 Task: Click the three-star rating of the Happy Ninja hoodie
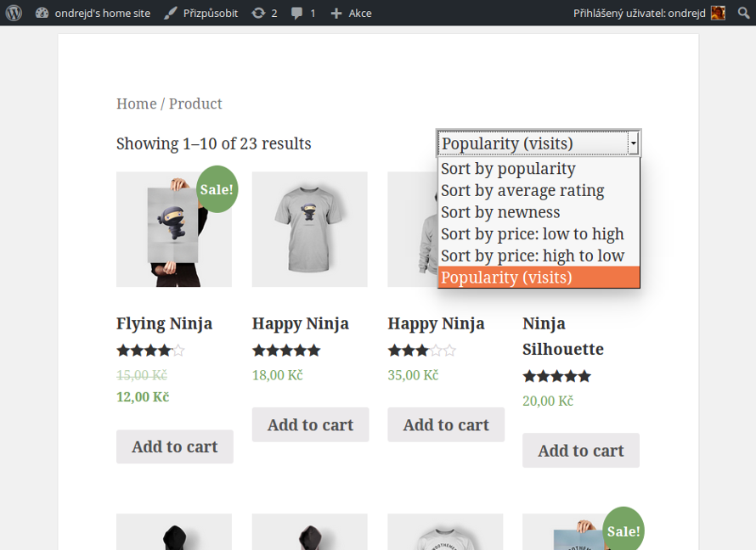422,351
